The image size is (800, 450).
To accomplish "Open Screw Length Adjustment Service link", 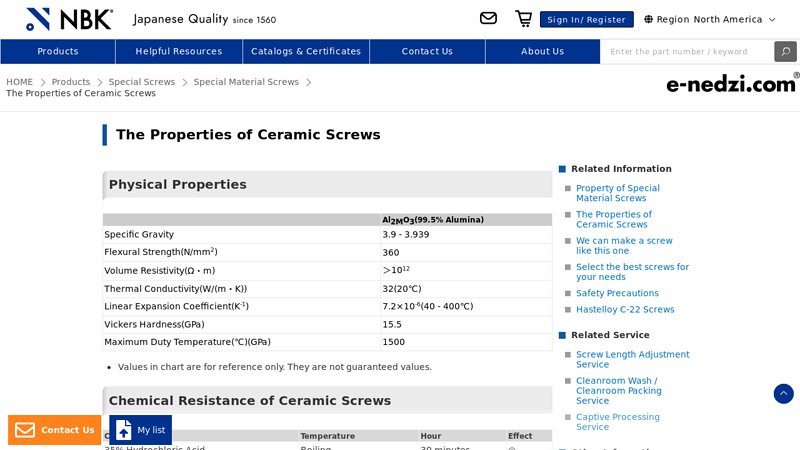I will 632,359.
